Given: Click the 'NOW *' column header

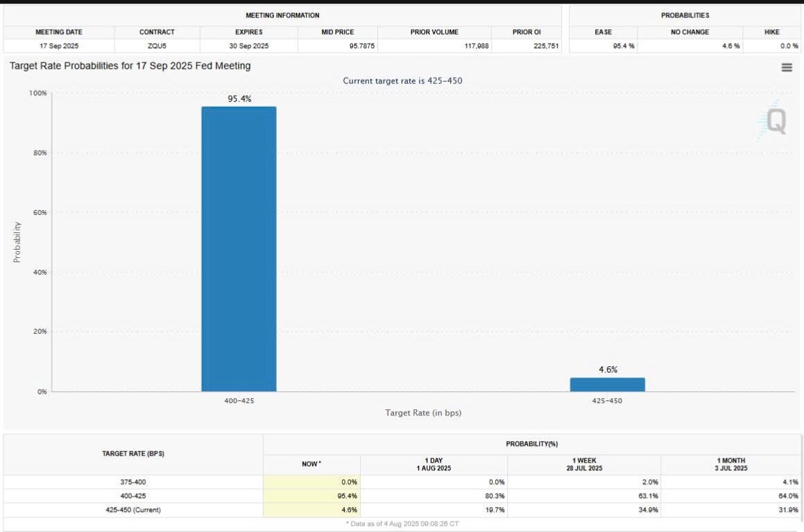Looking at the screenshot, I should 311,464.
